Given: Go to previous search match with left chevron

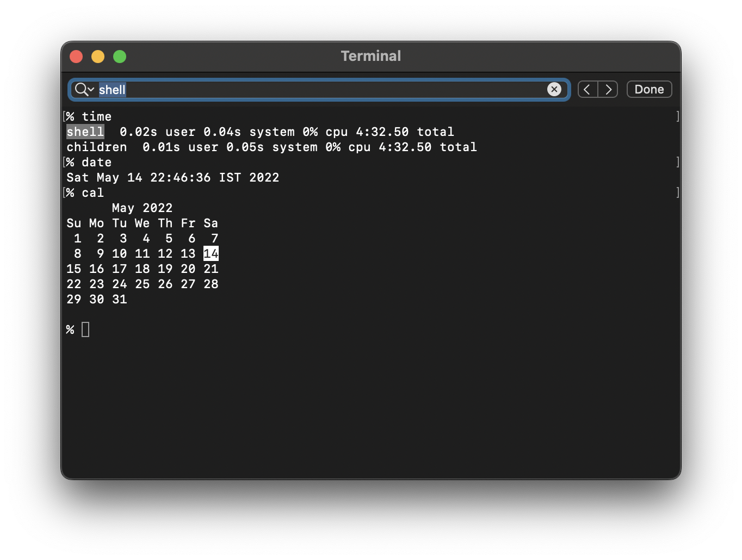Looking at the screenshot, I should pos(587,89).
